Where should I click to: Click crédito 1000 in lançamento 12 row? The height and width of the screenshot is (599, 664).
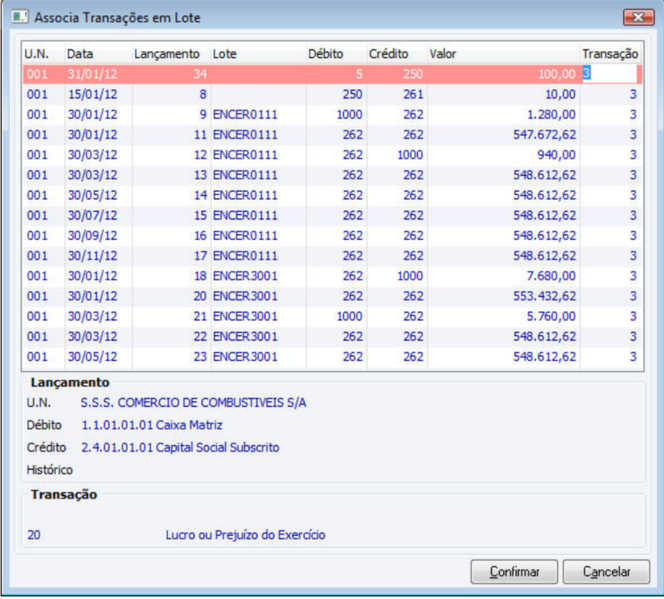[x=410, y=155]
